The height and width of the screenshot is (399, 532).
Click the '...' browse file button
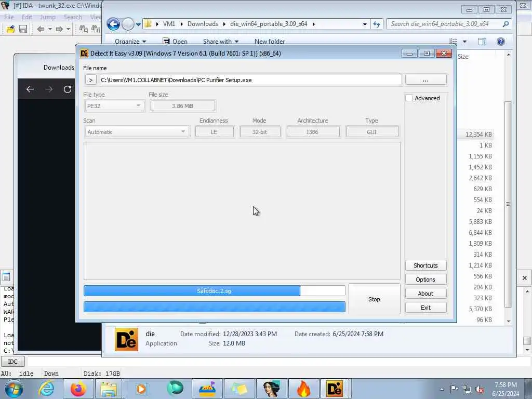point(426,80)
